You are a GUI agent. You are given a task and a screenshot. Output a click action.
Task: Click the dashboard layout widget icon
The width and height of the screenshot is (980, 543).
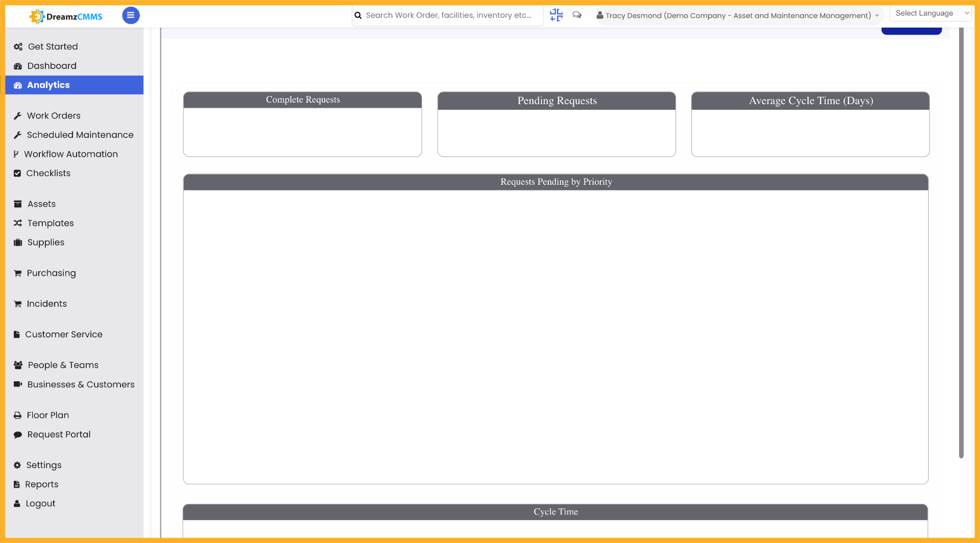[x=556, y=15]
